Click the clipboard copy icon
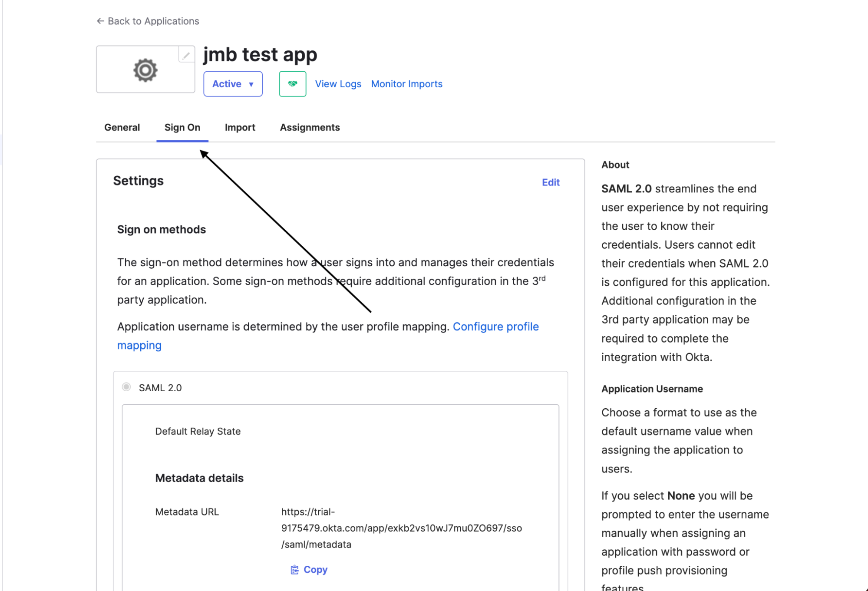Viewport: 868px width, 591px height. pos(294,570)
